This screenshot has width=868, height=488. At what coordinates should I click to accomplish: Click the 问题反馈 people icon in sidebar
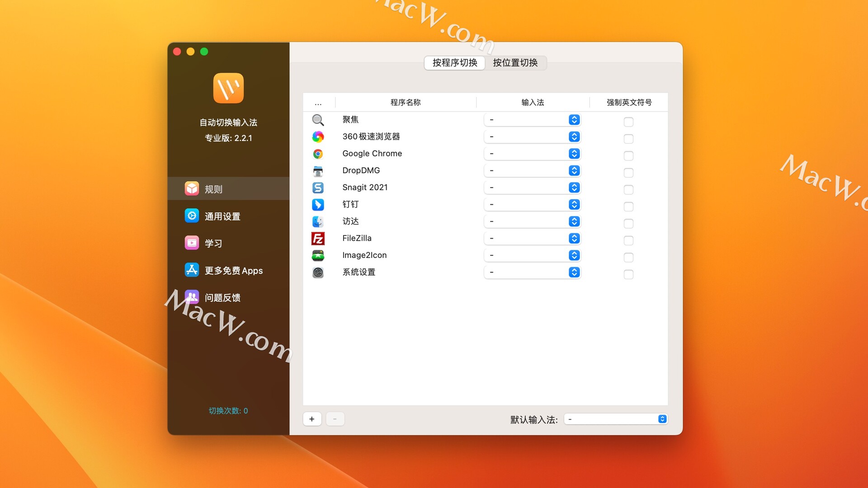(x=192, y=297)
